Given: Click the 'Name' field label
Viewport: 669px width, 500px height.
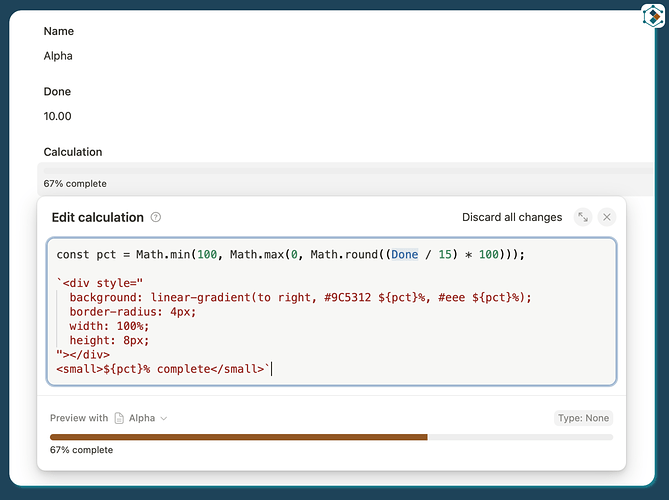Looking at the screenshot, I should pos(58,31).
